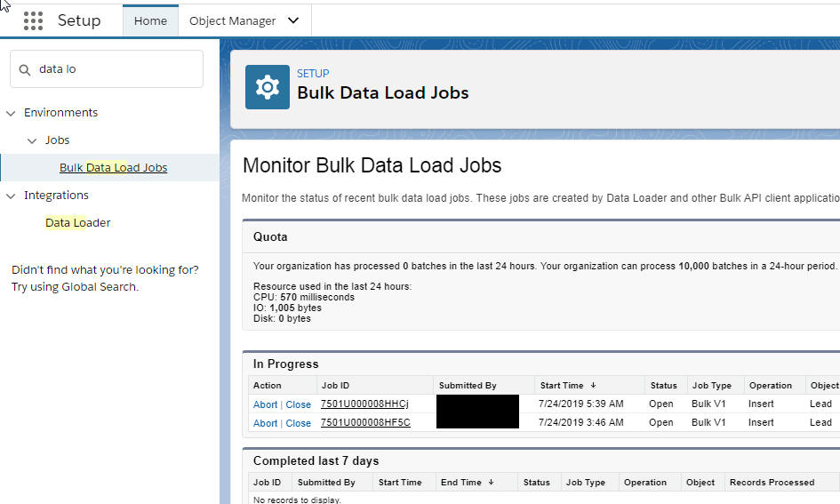The width and height of the screenshot is (840, 504).
Task: Sort by End Time arrow icon
Action: pyautogui.click(x=491, y=483)
